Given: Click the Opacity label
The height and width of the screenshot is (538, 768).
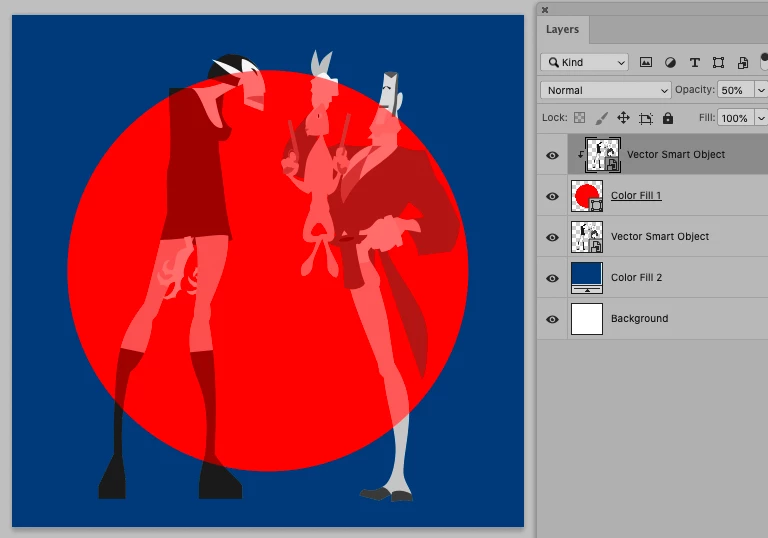Looking at the screenshot, I should point(694,90).
